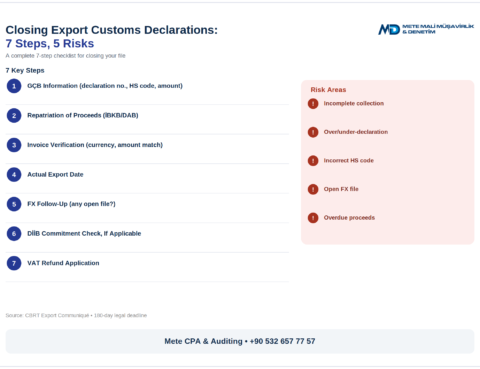This screenshot has width=480, height=369.
Task: Click the VAT Refund Application step text
Action: 63,263
